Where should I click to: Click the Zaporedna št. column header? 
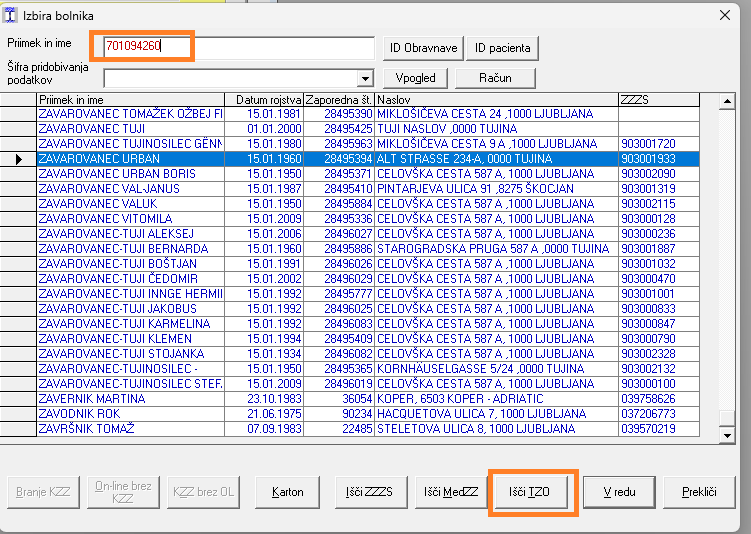[x=339, y=100]
